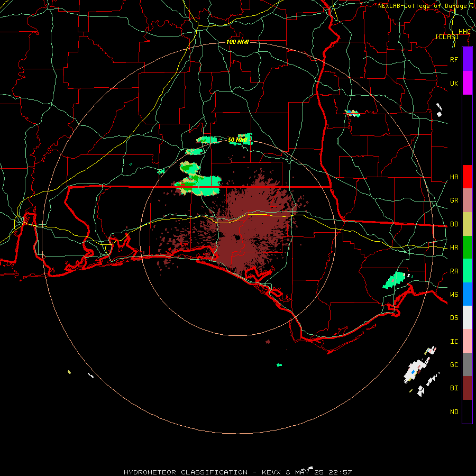This screenshot has height=476, width=476.
Task: Click the "[CLAS]" text near the legend
Action: click(x=447, y=36)
